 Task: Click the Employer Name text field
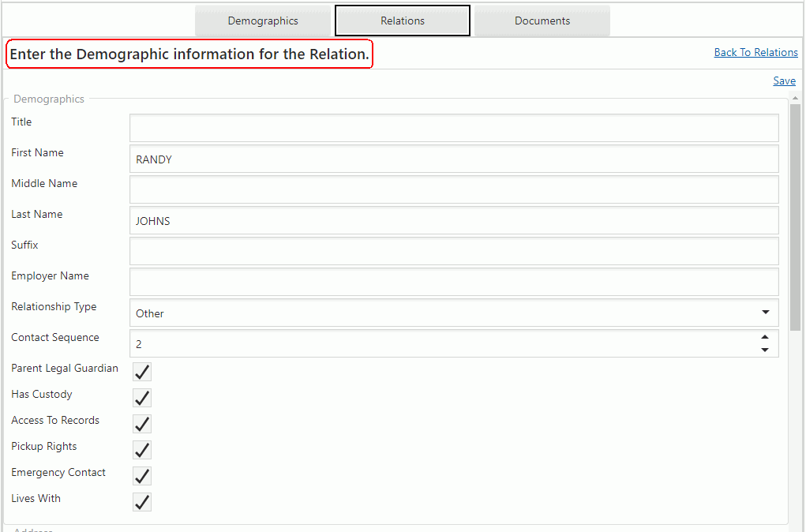pyautogui.click(x=454, y=282)
